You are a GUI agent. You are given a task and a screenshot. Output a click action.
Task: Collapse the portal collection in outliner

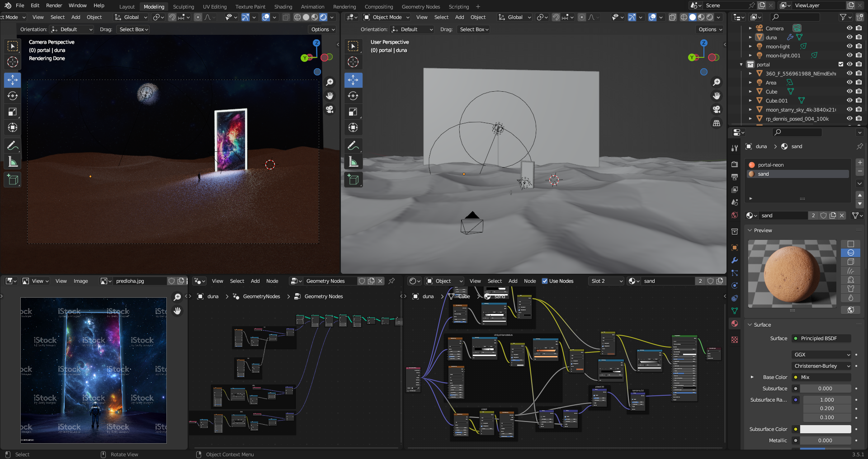[x=741, y=65]
